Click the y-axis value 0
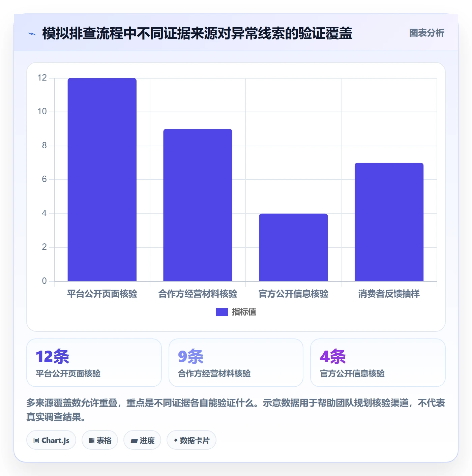 44,281
